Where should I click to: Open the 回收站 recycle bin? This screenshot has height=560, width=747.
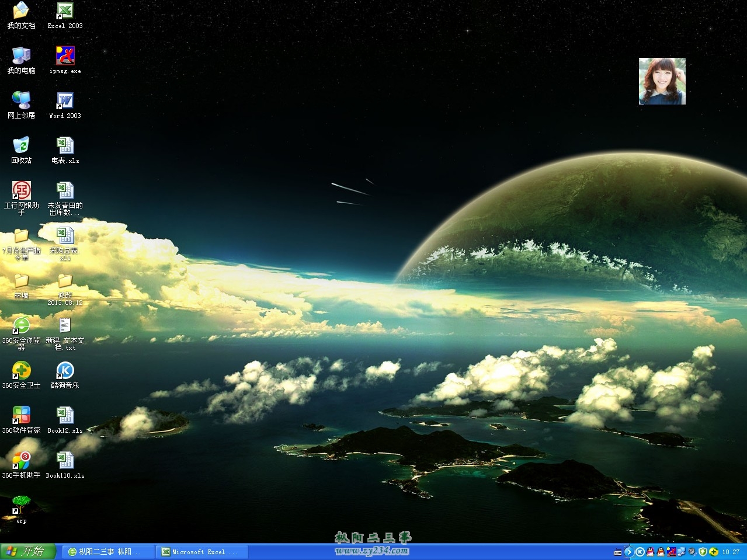coord(21,150)
